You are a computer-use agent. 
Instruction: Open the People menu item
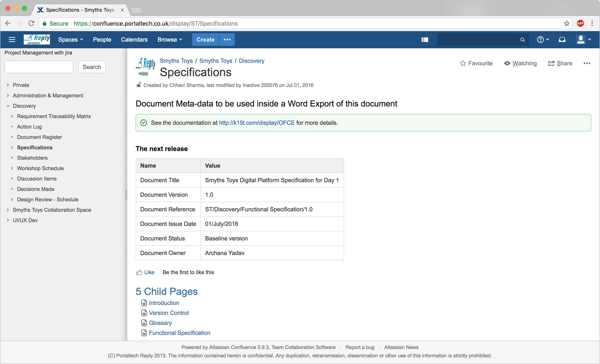tap(102, 39)
